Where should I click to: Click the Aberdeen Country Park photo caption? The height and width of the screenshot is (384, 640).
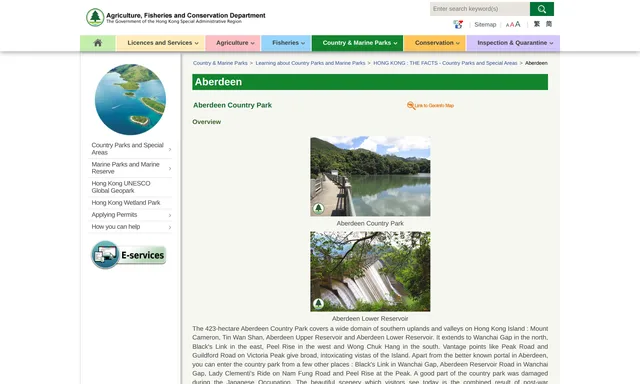click(x=370, y=224)
